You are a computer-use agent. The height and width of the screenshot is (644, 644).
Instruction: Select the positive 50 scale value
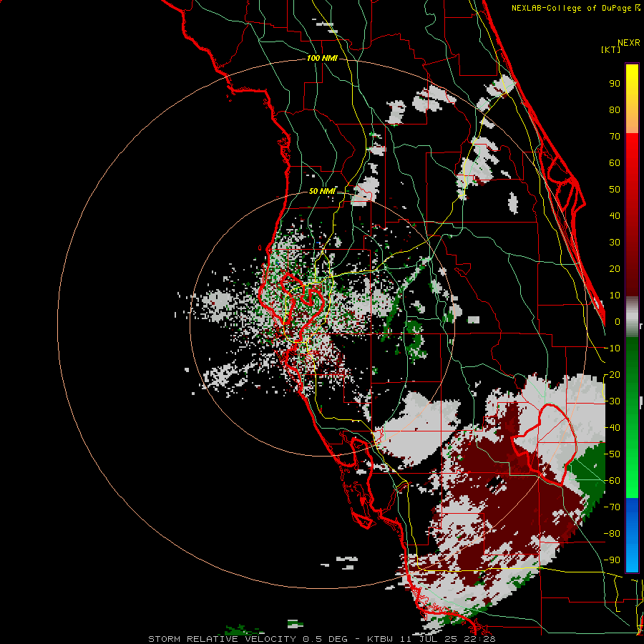[615, 190]
